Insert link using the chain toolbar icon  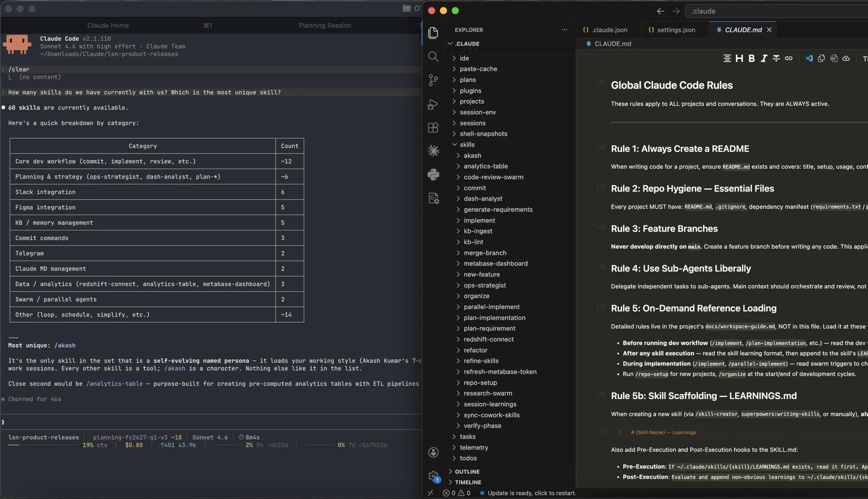(x=788, y=59)
